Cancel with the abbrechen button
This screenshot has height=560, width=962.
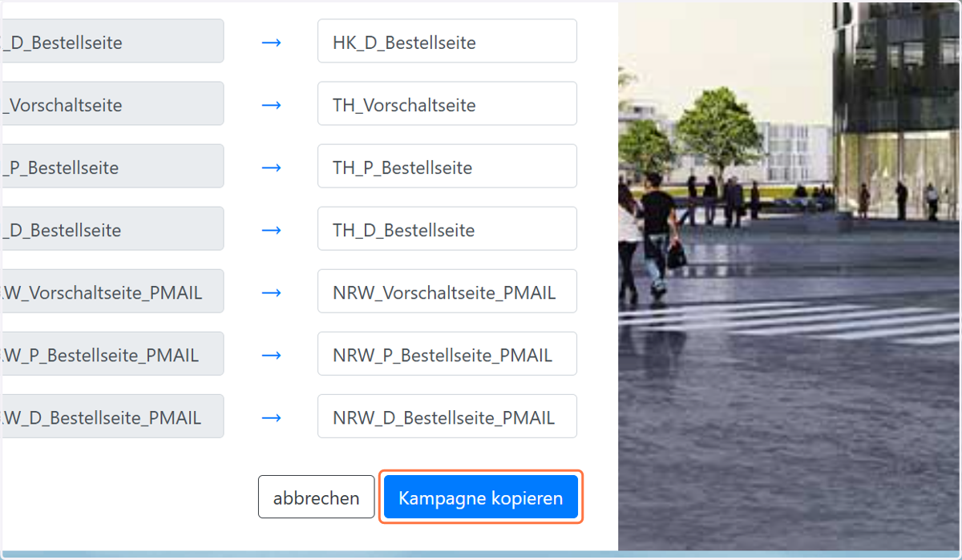tap(316, 498)
